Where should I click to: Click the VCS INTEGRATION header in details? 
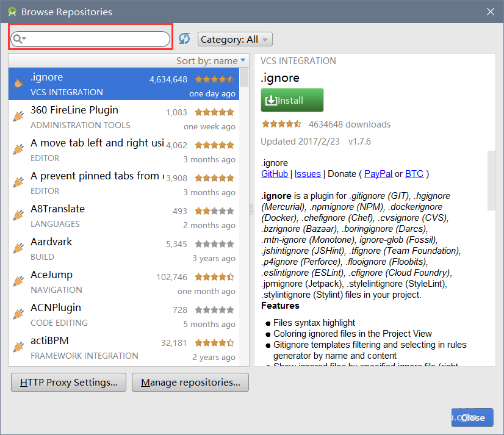tap(298, 61)
